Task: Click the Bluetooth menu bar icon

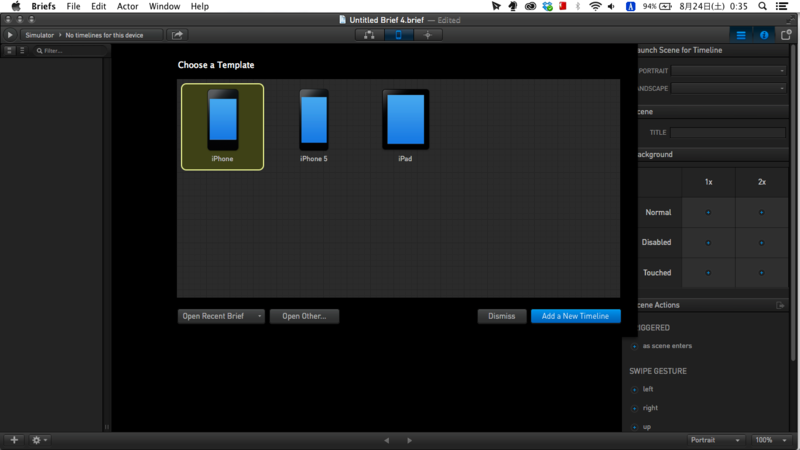Action: click(x=578, y=6)
